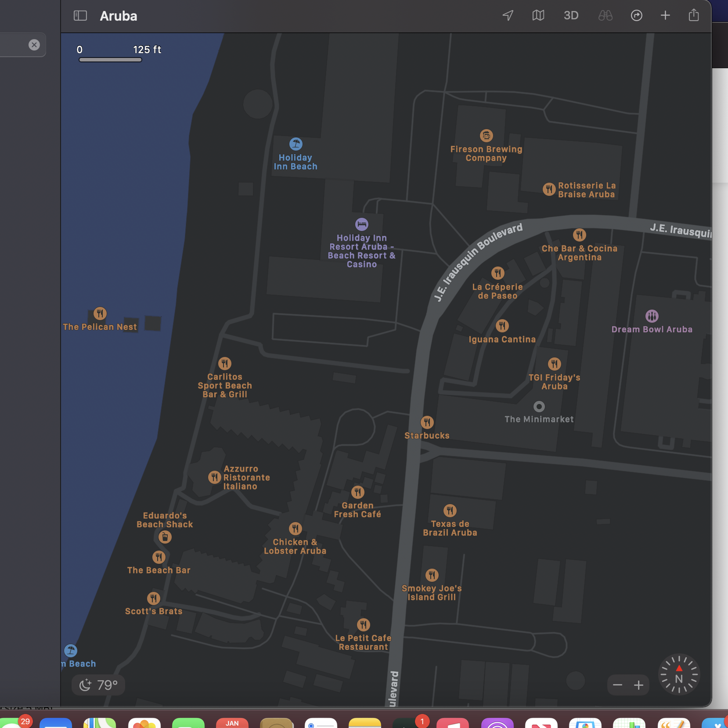728x728 pixels.
Task: Select Smokey Joe's Island Grill pin
Action: [432, 575]
